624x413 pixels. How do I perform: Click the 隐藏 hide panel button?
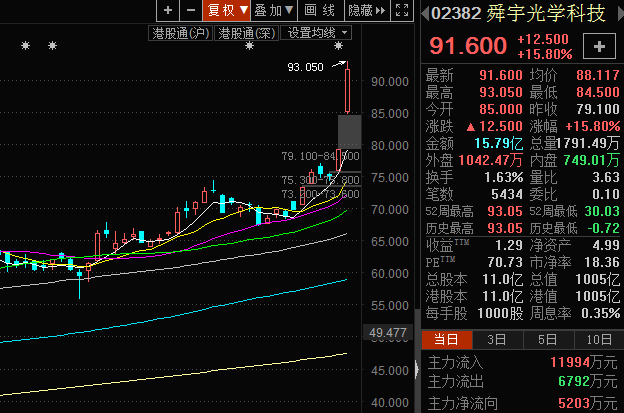coord(364,10)
